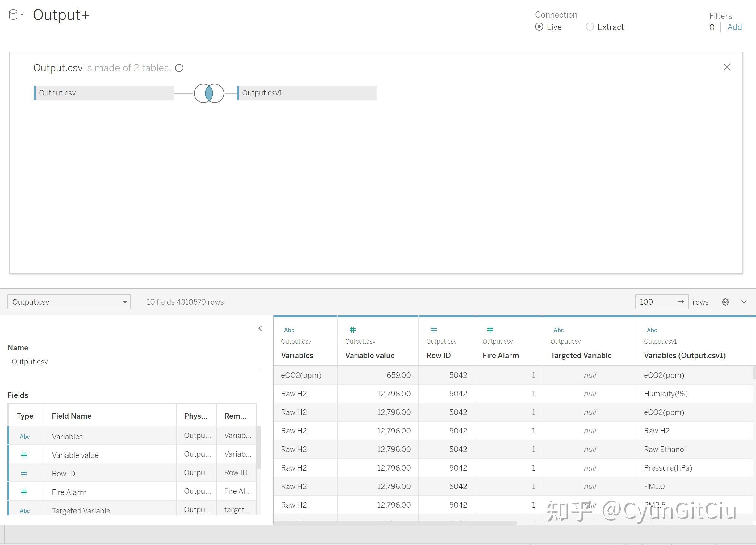The image size is (756, 545).
Task: Click Abc type icon for Variables field row
Action: 25,437
